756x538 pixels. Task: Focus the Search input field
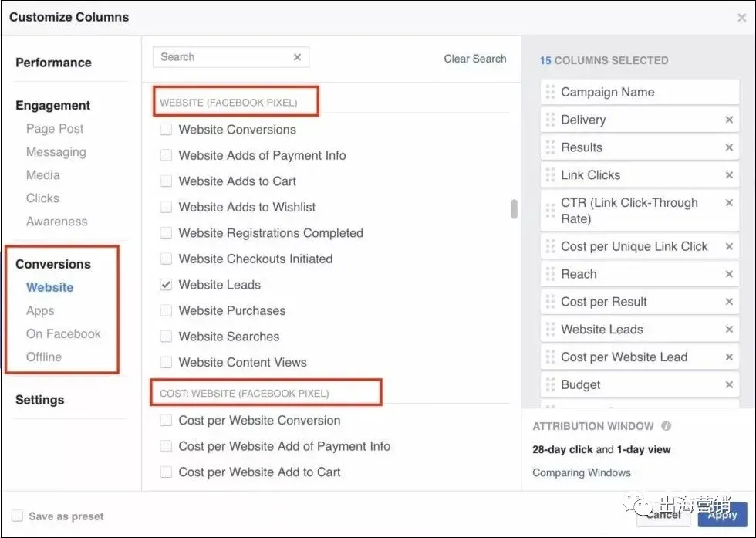[231, 57]
